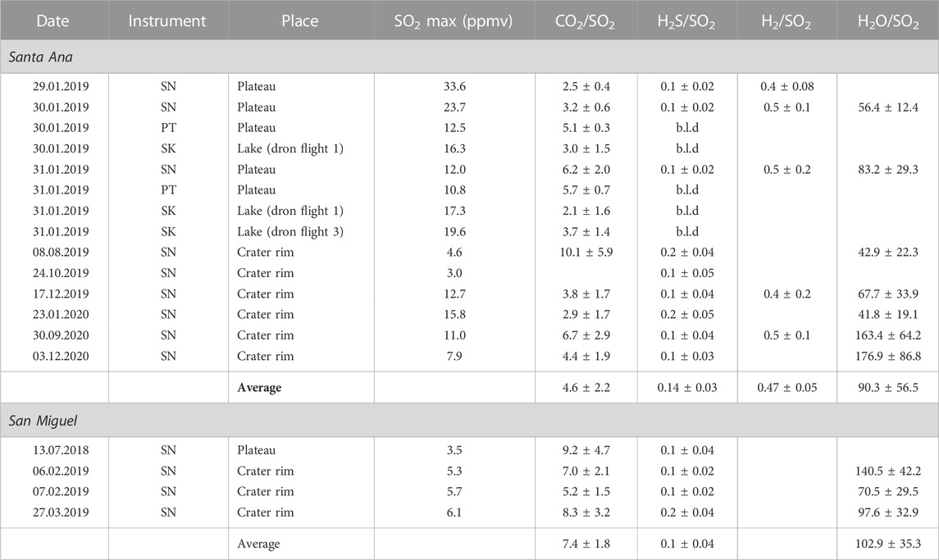Click the average value 0.47 ± 0.05

[787, 388]
